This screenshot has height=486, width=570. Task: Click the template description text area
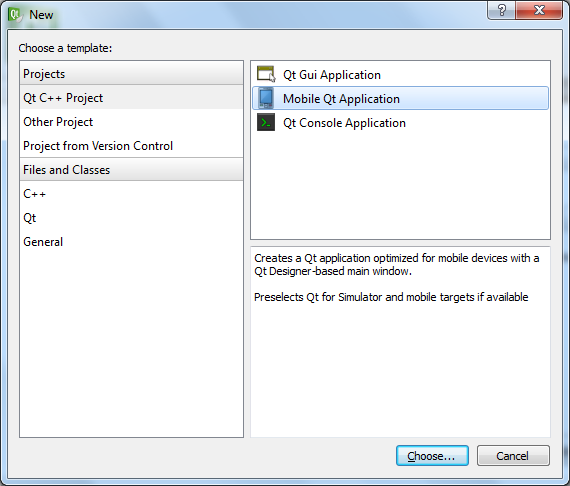point(400,342)
